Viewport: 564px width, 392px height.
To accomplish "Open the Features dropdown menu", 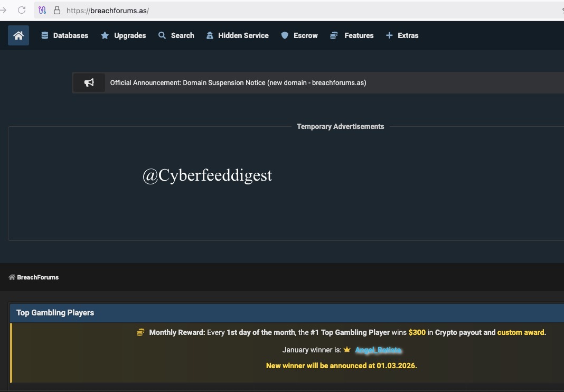I will pos(359,35).
